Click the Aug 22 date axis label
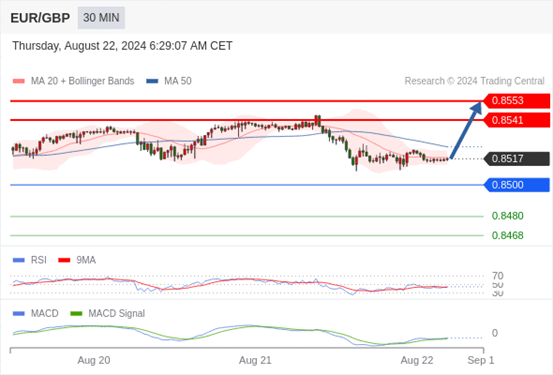Image resolution: width=553 pixels, height=375 pixels. coord(417,361)
